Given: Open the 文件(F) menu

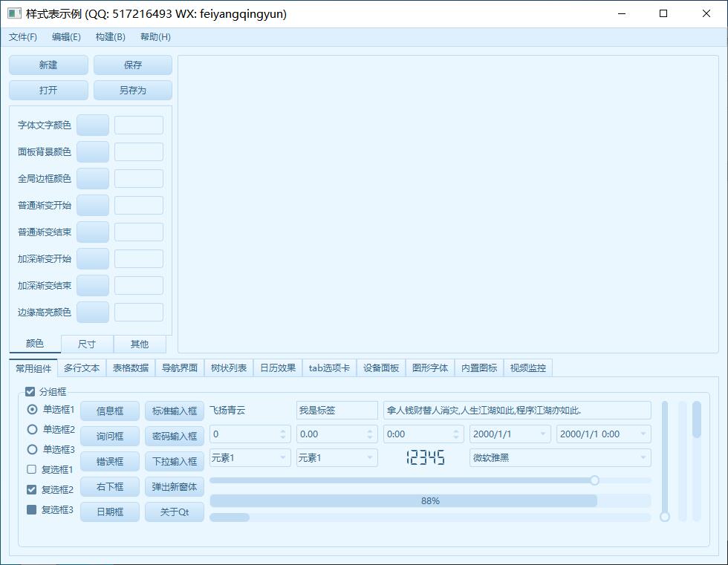Looking at the screenshot, I should (23, 37).
